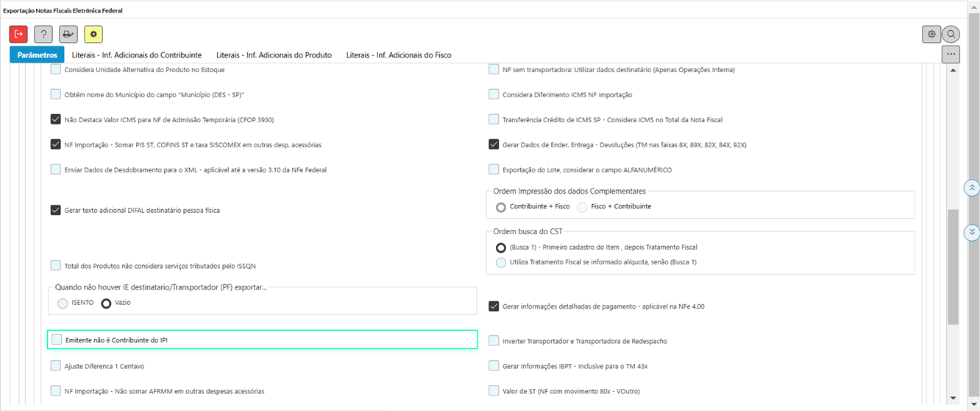Image resolution: width=980 pixels, height=411 pixels.
Task: Click the signature pen toolbar icon
Action: click(x=68, y=34)
